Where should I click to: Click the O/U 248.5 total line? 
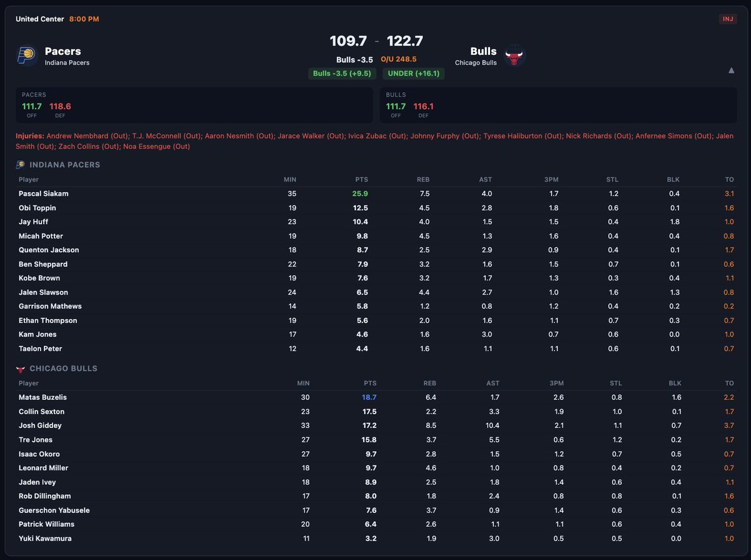pyautogui.click(x=399, y=59)
